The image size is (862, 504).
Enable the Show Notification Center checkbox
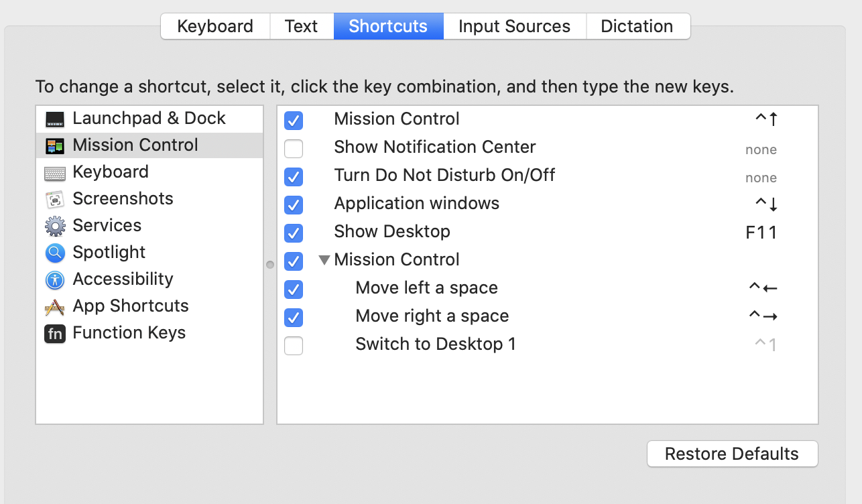pos(294,148)
